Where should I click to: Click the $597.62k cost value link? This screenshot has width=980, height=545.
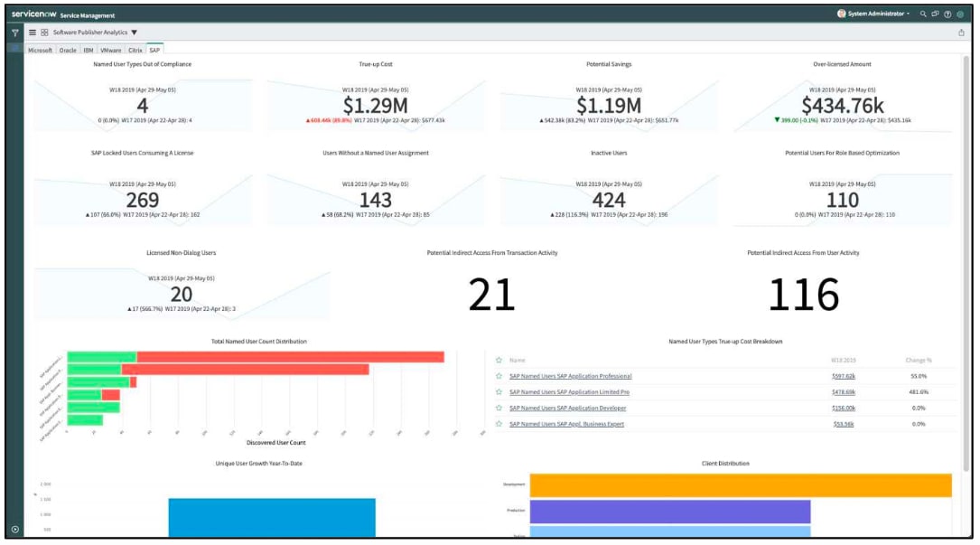point(843,376)
